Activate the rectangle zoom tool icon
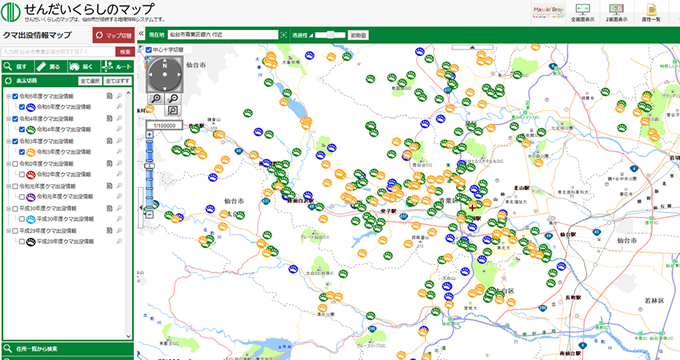680x360 pixels. [172, 110]
